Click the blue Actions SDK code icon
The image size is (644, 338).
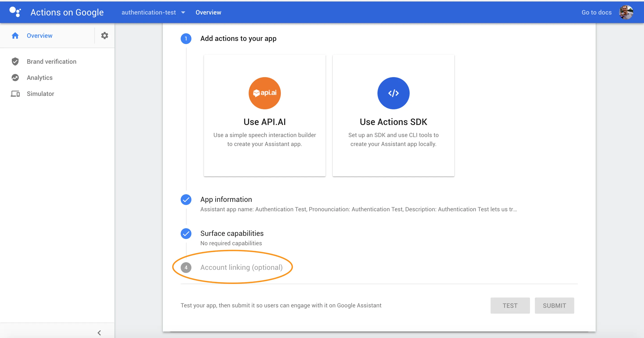pyautogui.click(x=393, y=93)
